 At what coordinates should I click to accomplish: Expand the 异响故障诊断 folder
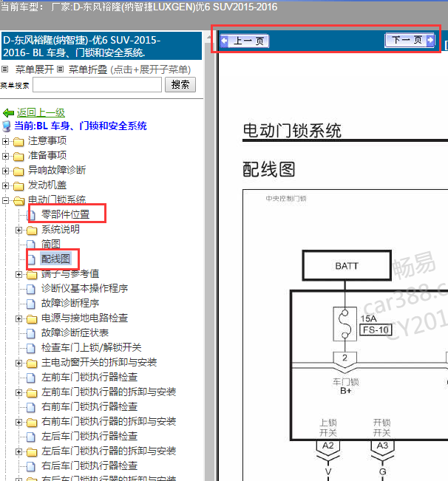pos(5,171)
